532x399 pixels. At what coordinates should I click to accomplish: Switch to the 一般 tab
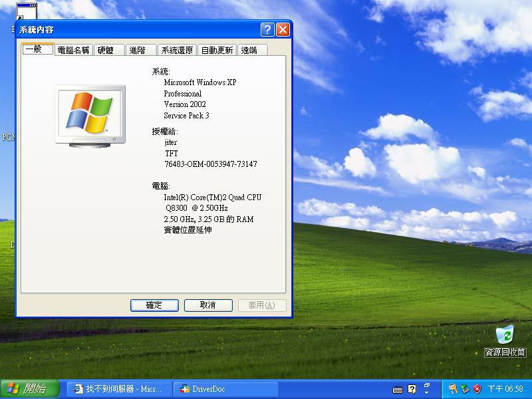pos(37,49)
